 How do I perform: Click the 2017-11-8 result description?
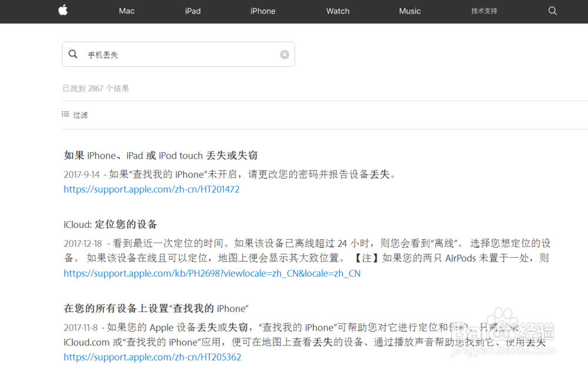[x=305, y=335]
